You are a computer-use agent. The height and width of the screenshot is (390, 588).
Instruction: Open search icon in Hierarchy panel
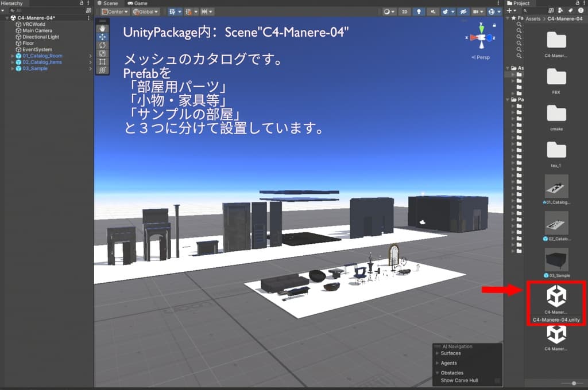[88, 10]
